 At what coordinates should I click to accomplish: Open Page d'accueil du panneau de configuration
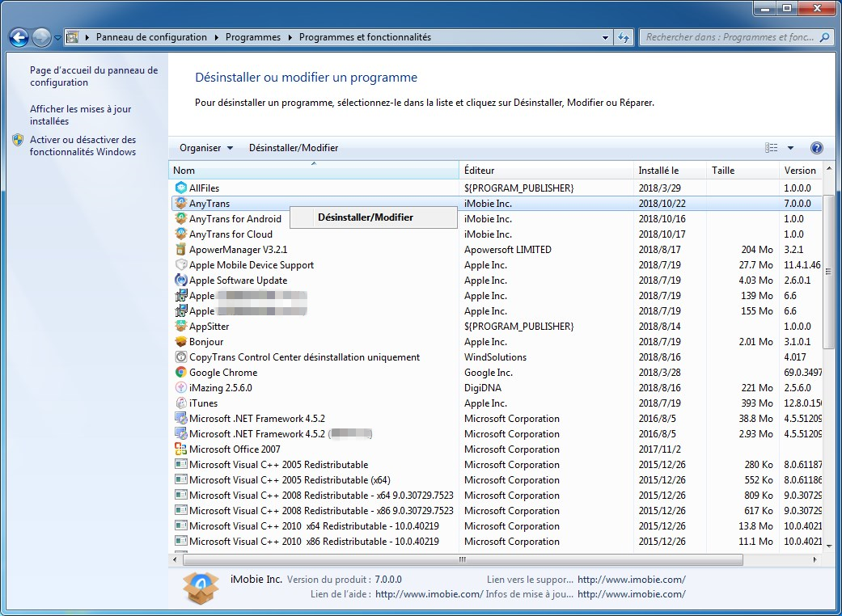[94, 76]
